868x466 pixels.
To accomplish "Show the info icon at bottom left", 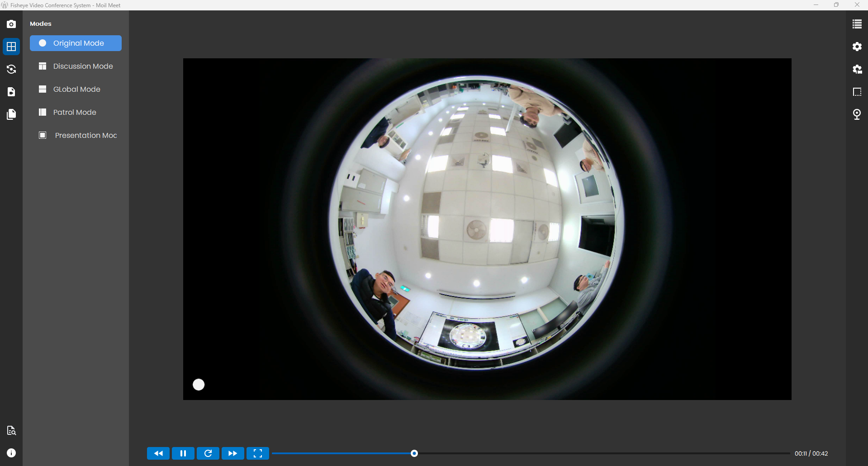I will 11,453.
